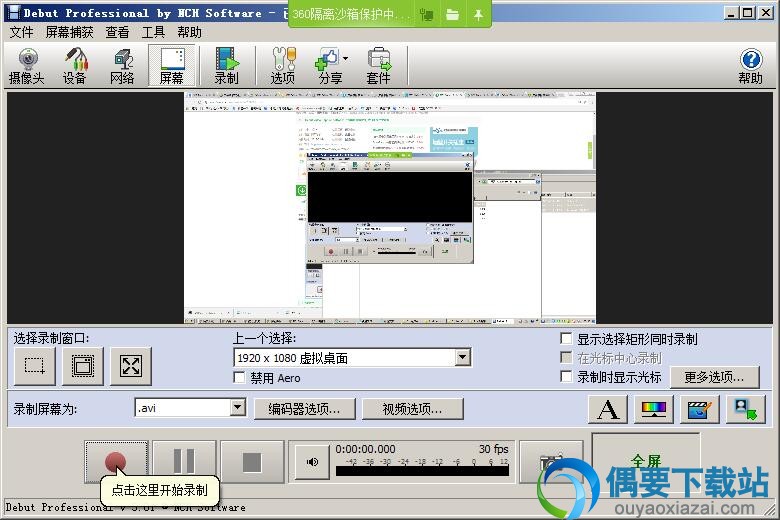Take a snapshot with the camera button

click(x=551, y=462)
